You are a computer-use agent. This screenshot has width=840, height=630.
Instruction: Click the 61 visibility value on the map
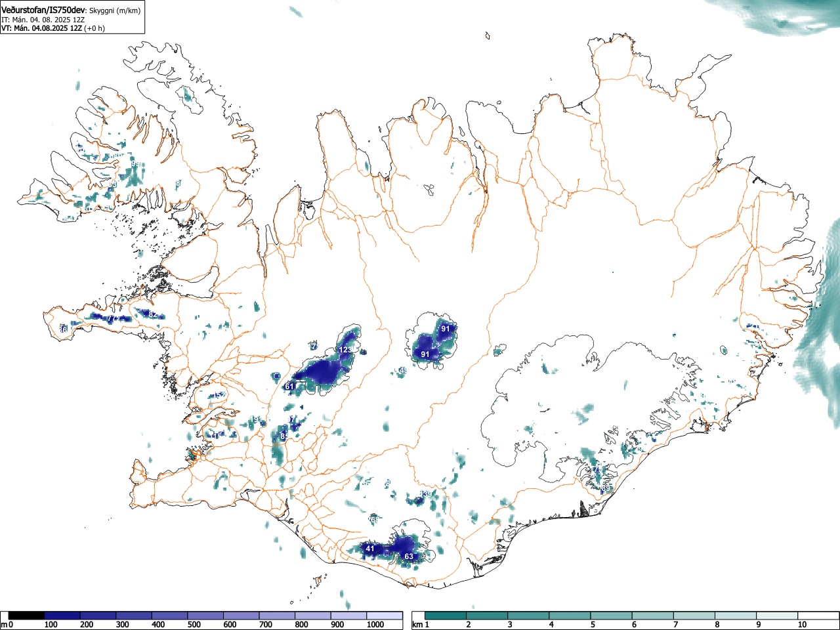tap(289, 387)
